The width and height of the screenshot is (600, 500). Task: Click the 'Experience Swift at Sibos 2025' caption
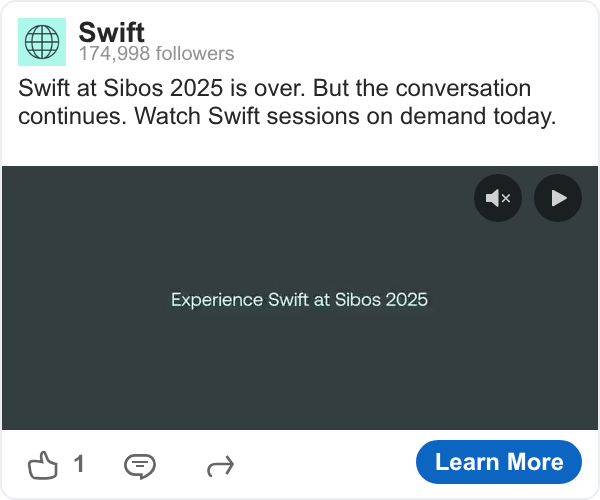(x=299, y=300)
